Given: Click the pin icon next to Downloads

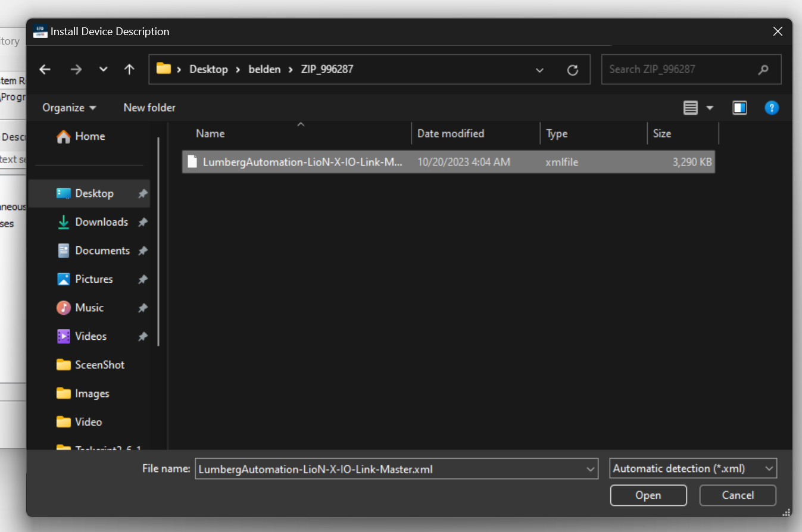Looking at the screenshot, I should click(x=142, y=222).
